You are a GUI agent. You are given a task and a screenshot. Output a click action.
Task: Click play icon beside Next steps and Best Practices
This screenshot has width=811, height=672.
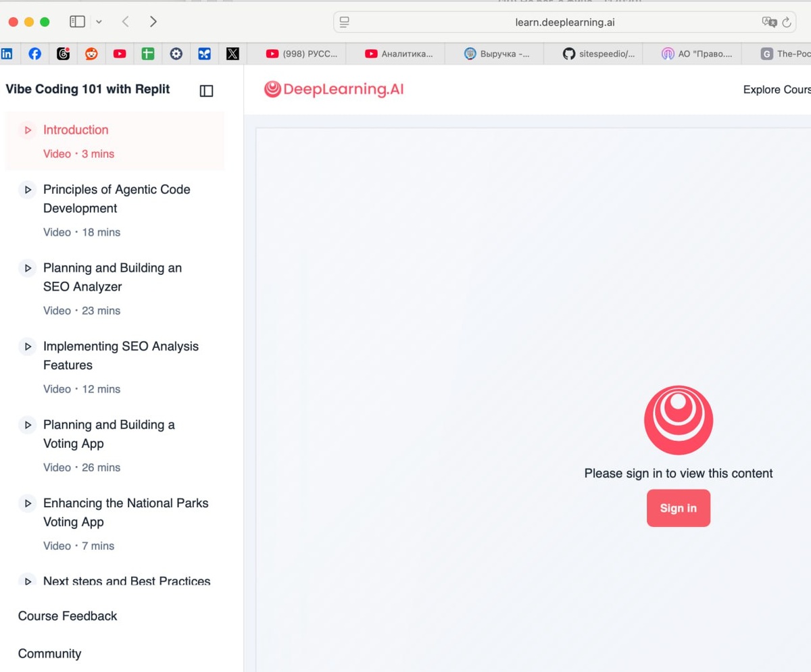tap(27, 581)
